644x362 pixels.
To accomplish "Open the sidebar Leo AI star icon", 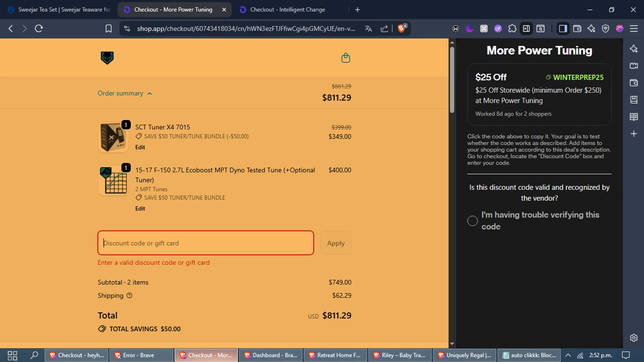I will pyautogui.click(x=634, y=49).
